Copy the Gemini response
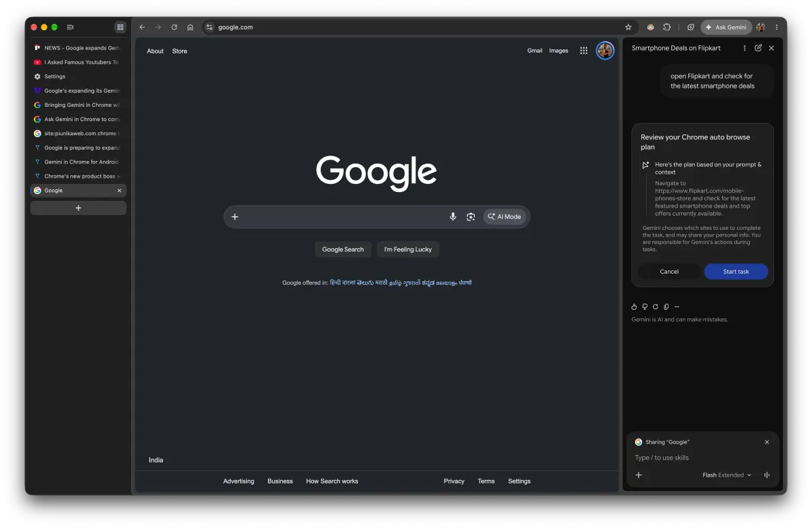The width and height of the screenshot is (812, 528). (667, 306)
